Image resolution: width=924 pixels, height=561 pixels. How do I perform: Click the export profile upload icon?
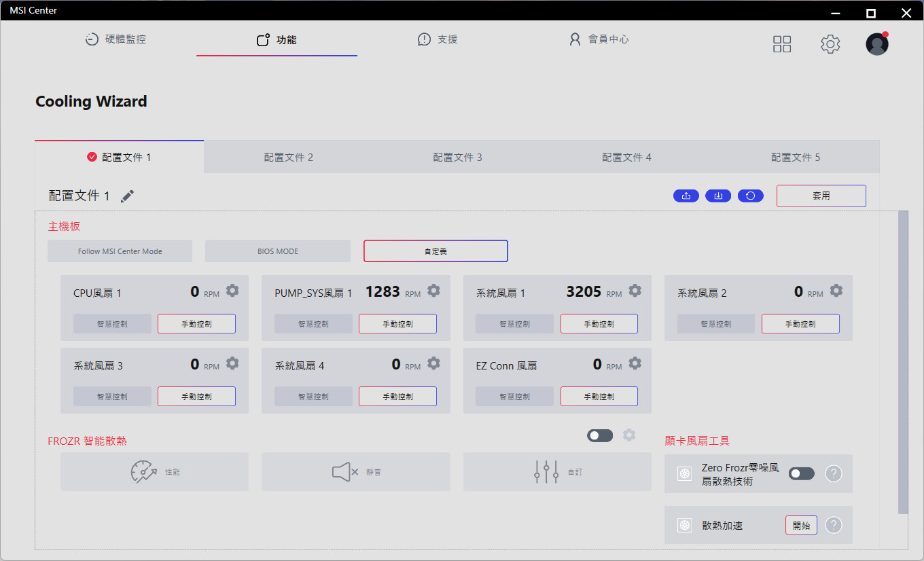pyautogui.click(x=686, y=196)
